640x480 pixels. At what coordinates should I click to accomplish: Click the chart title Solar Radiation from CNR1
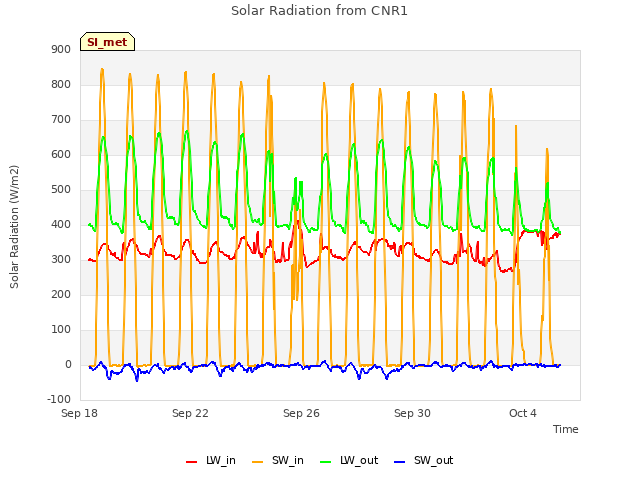point(319,11)
